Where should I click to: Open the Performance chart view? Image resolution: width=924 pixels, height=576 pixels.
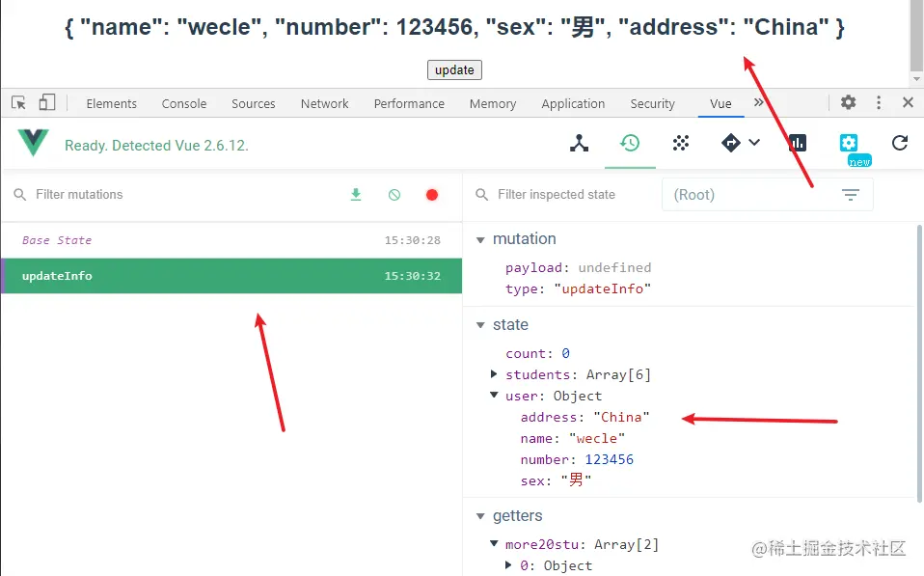(798, 143)
